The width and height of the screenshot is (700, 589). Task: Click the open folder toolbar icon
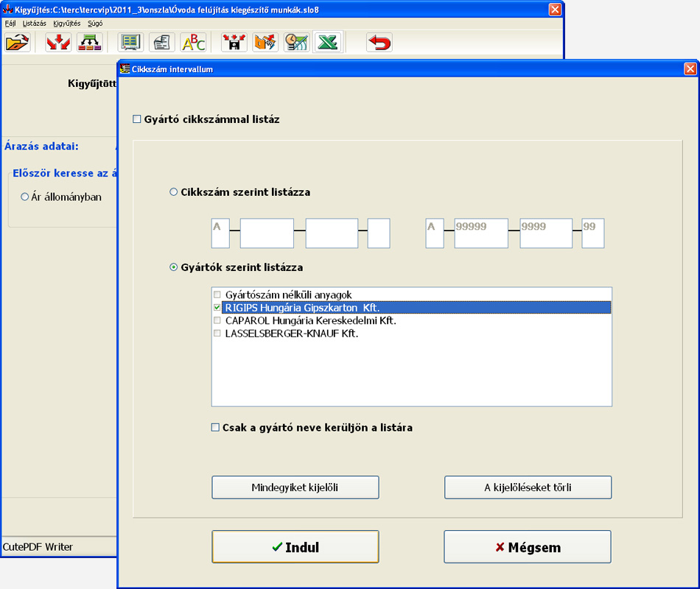click(x=18, y=43)
